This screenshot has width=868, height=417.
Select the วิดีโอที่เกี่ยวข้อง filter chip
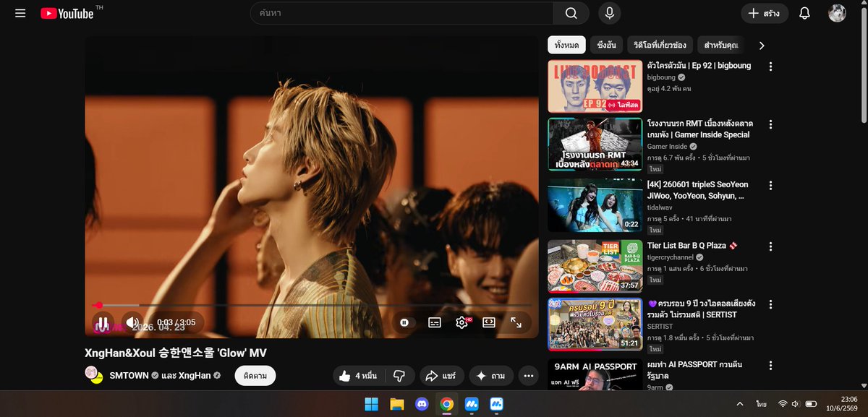[660, 46]
